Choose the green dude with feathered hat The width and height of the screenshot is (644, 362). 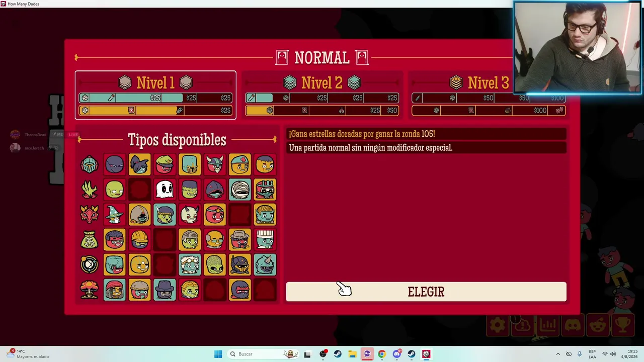pos(165,215)
